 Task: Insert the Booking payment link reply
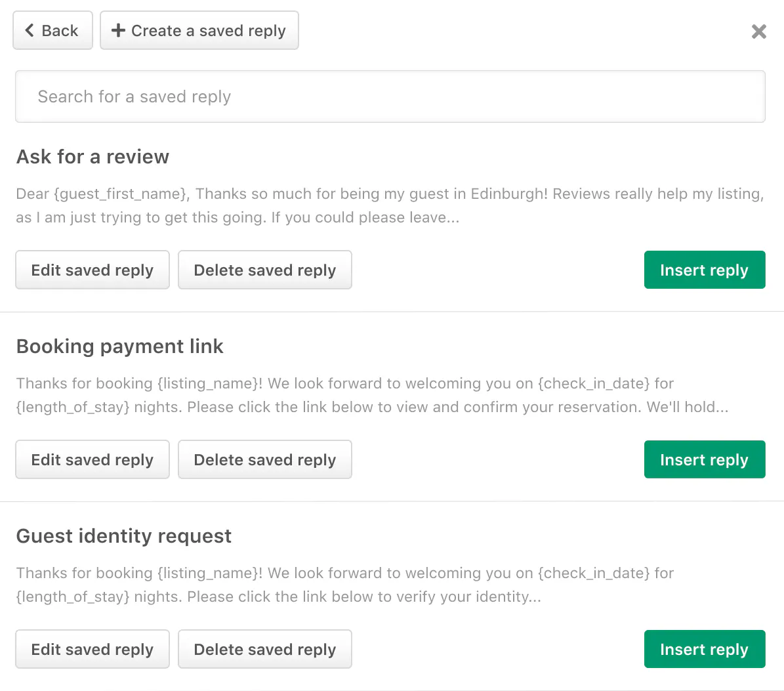(705, 459)
